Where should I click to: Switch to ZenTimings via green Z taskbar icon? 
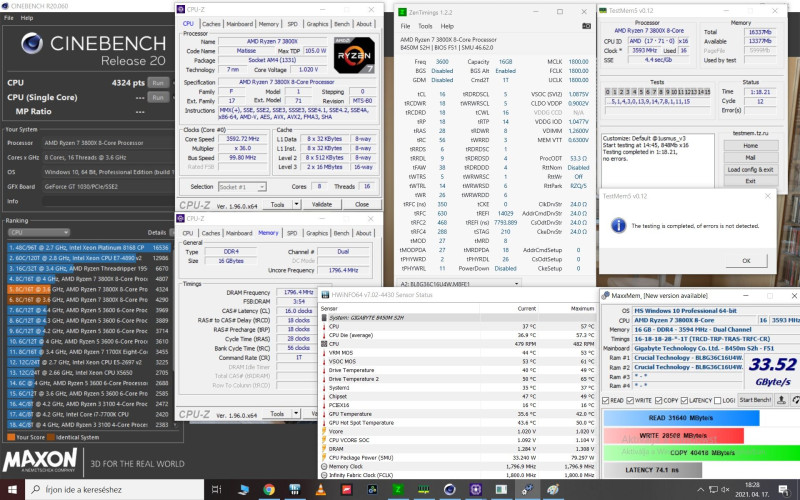pos(397,489)
